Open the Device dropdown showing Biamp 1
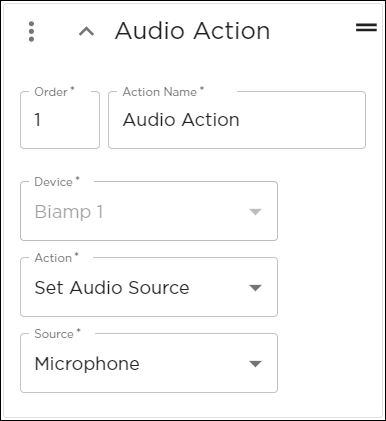 point(149,211)
